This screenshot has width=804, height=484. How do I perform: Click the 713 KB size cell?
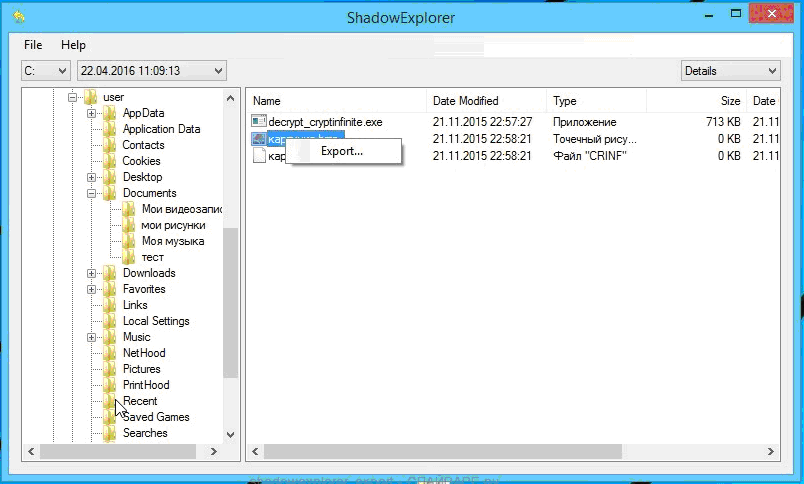coord(723,122)
